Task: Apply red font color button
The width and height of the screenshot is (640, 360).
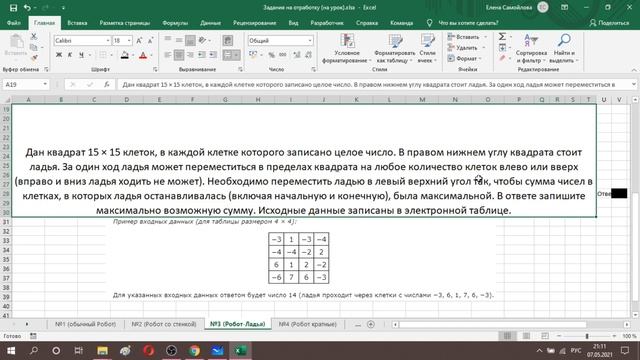Action: (x=143, y=55)
